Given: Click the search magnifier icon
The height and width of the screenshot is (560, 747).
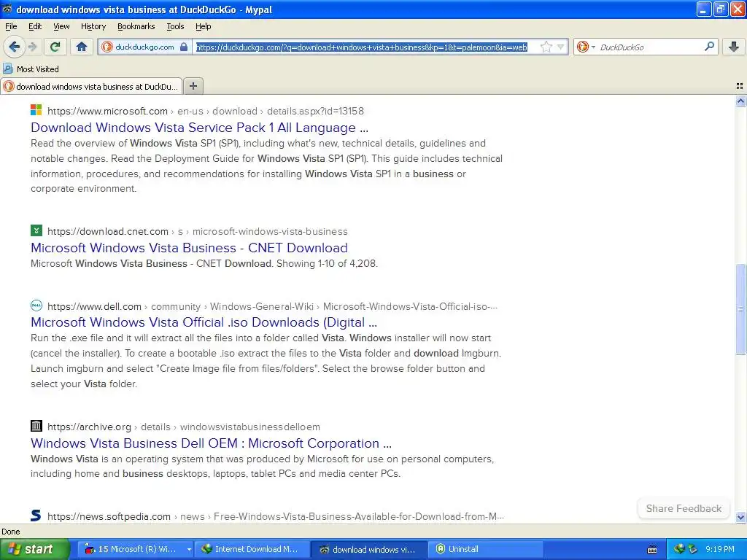Looking at the screenshot, I should [709, 47].
